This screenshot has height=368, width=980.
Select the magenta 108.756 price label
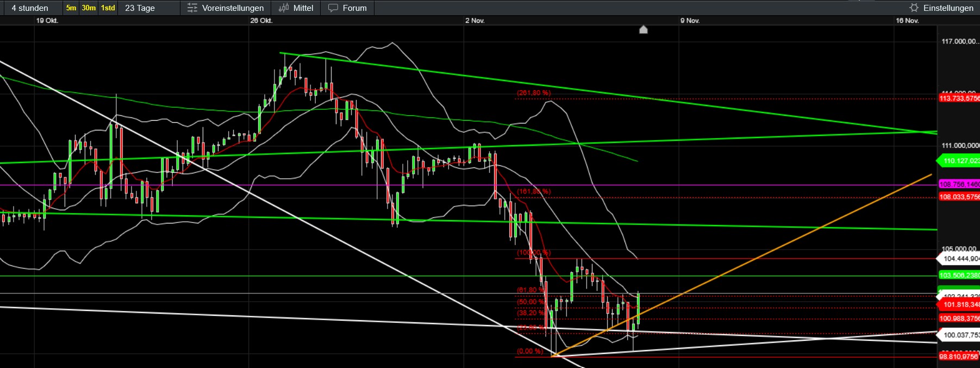(959, 184)
